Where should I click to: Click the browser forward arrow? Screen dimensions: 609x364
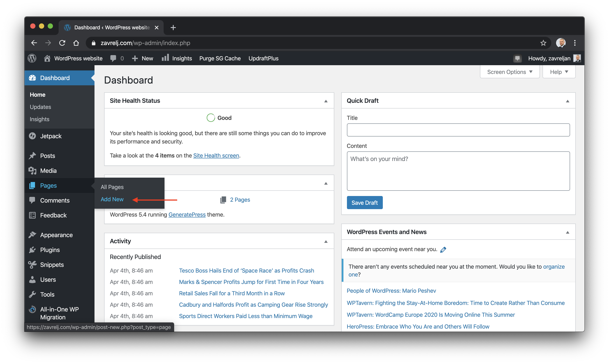[48, 43]
